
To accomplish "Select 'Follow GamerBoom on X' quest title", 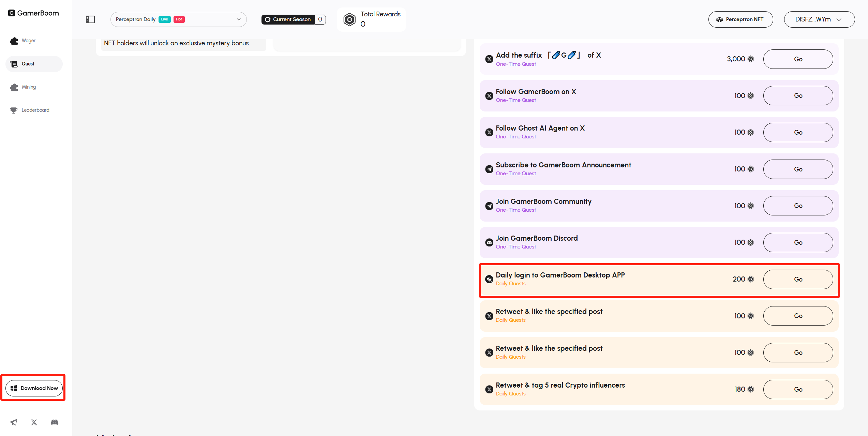I will click(x=536, y=92).
